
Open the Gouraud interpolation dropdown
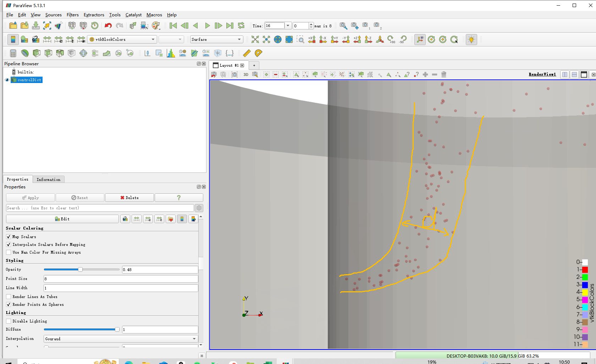(121, 339)
